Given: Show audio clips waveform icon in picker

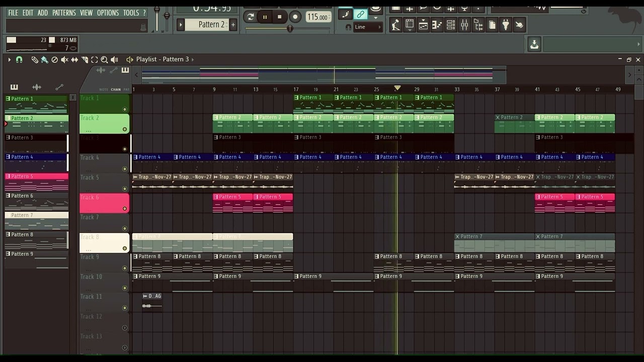Looking at the screenshot, I should (x=37, y=87).
